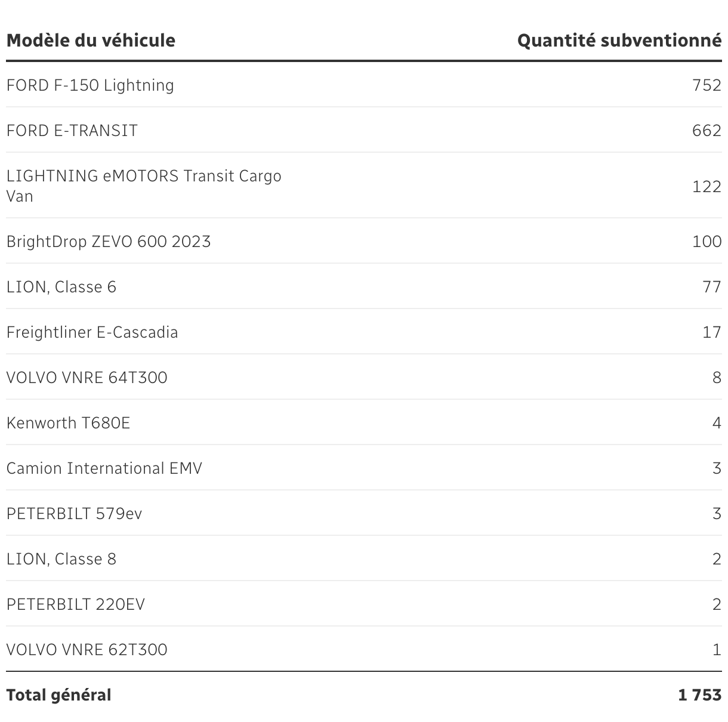
Task: Click the total quantity value 1 753
Action: [x=699, y=695]
